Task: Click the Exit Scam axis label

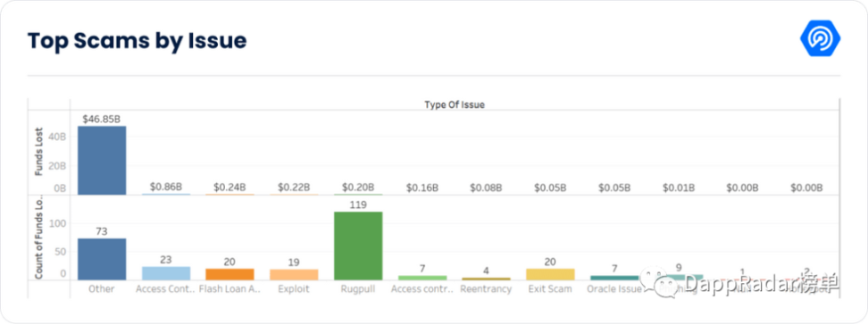Action: click(550, 289)
